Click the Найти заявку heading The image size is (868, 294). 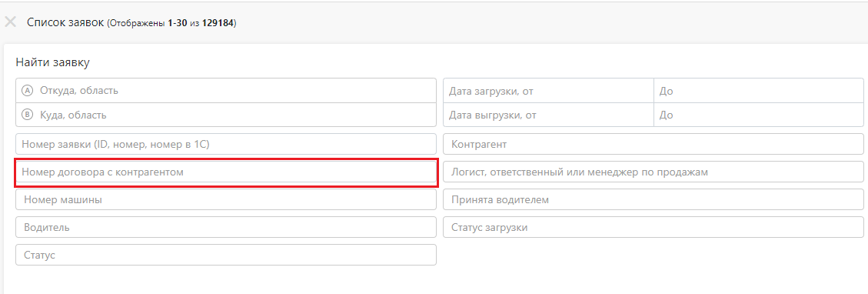tap(52, 62)
